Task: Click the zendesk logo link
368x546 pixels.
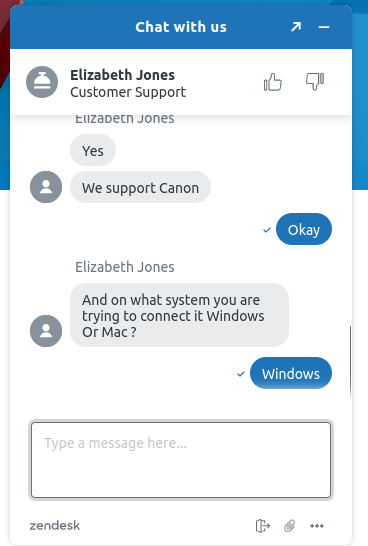Action: pos(55,525)
